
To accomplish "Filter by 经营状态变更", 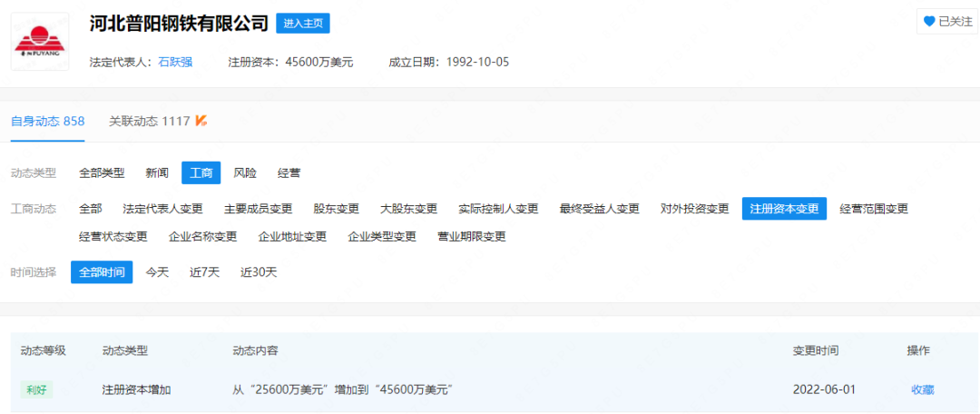I will tap(113, 237).
